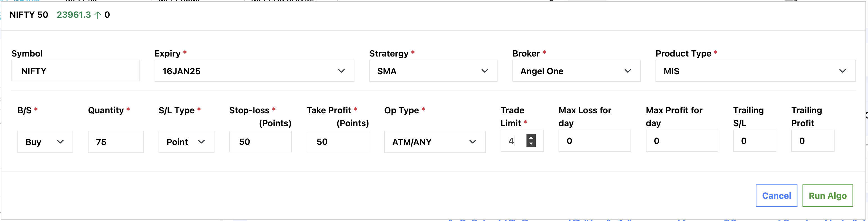Screen dimensions: 868x221
Task: Click the Take Profit points input
Action: (x=338, y=142)
